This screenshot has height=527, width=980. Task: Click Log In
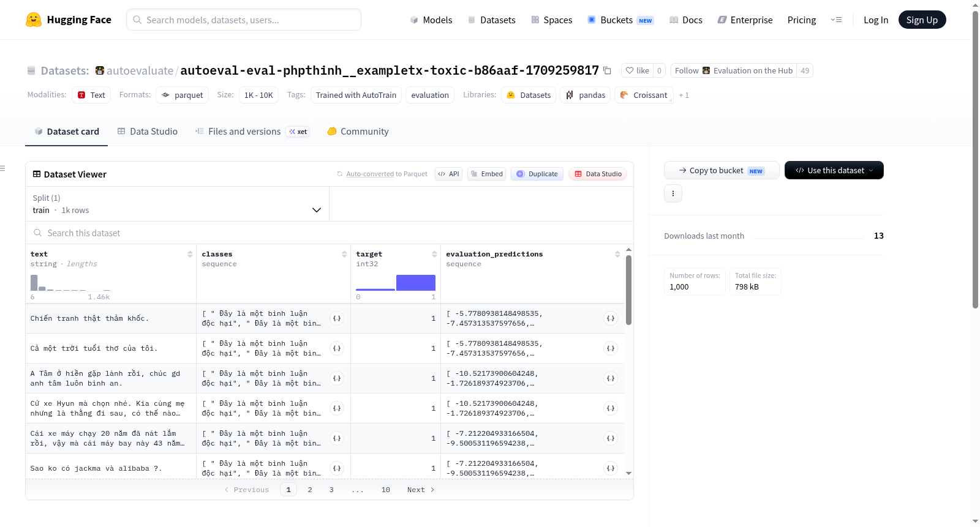point(876,20)
